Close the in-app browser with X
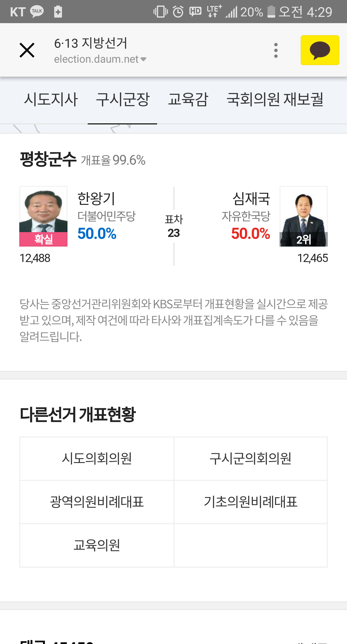Screen dimensions: 347x644 tap(27, 50)
